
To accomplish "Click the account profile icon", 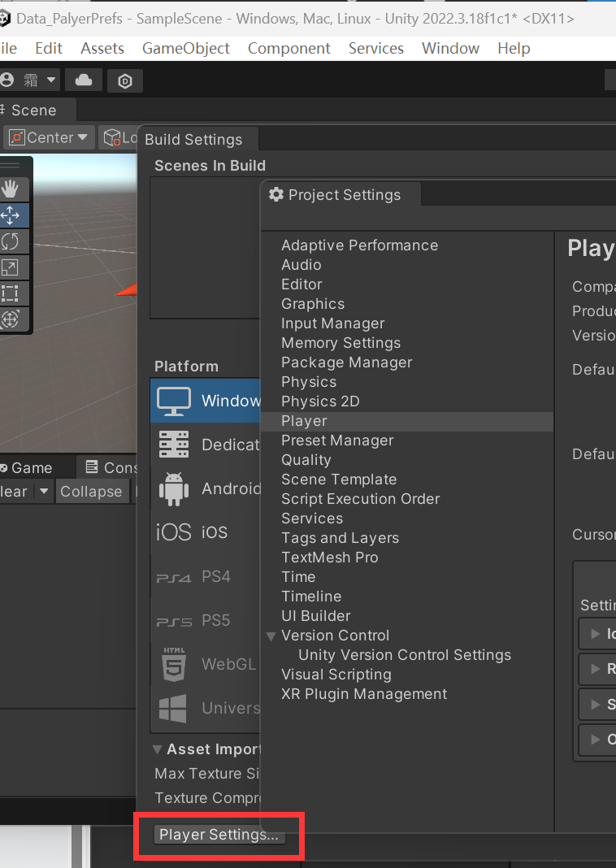I will point(7,80).
